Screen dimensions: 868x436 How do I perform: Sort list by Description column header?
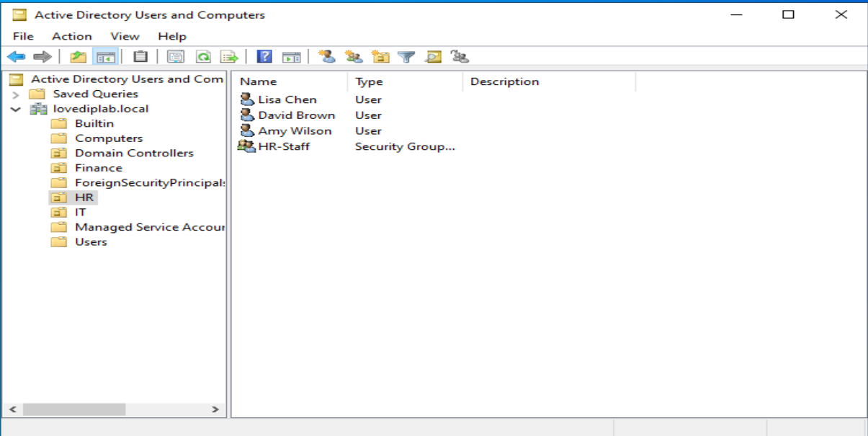pos(549,81)
